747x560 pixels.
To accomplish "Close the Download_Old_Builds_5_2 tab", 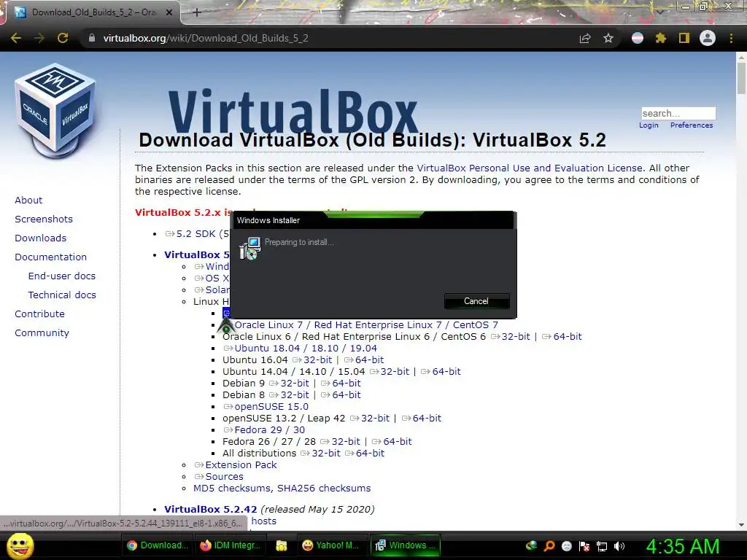I will click(x=169, y=12).
